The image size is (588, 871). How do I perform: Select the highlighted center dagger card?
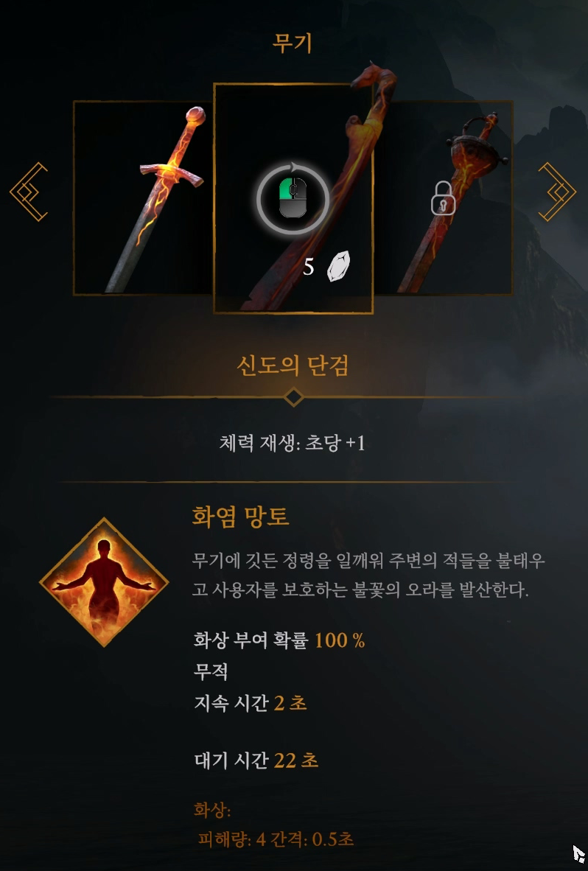(x=293, y=198)
